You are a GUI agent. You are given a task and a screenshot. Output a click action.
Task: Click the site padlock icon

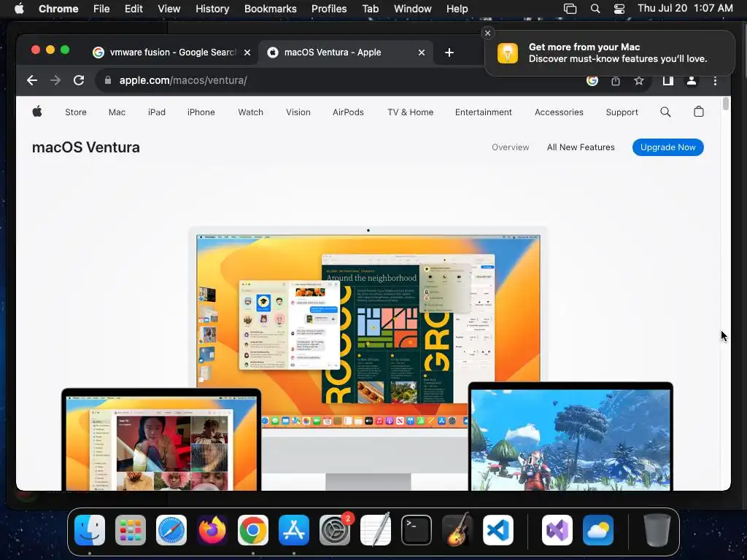click(108, 80)
